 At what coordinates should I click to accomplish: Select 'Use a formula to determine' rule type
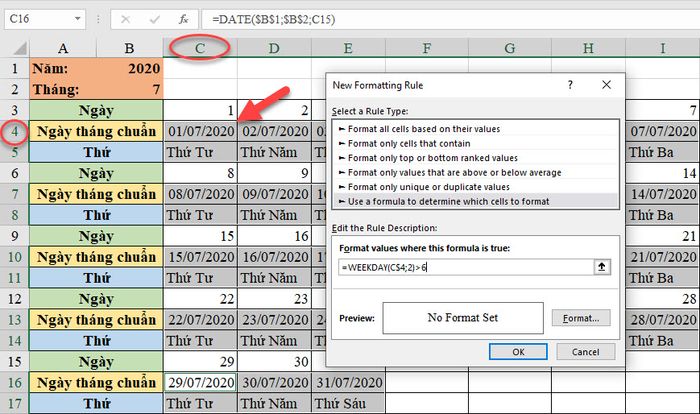pyautogui.click(x=448, y=201)
